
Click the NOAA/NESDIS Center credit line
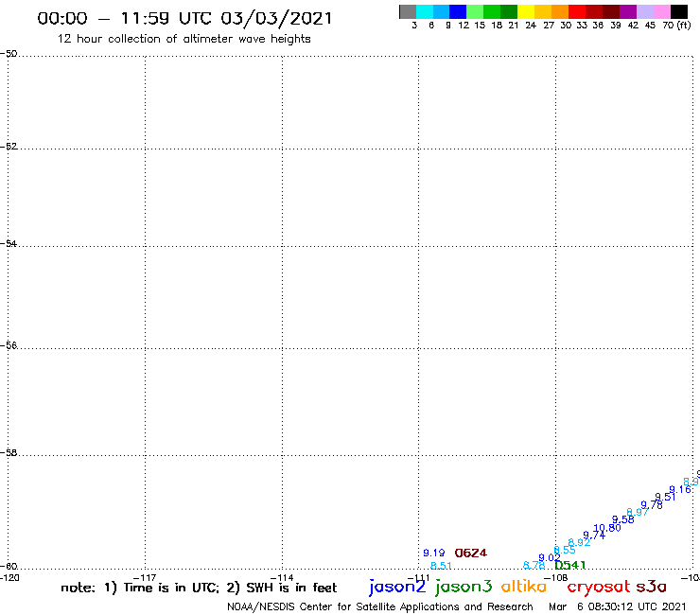click(380, 606)
